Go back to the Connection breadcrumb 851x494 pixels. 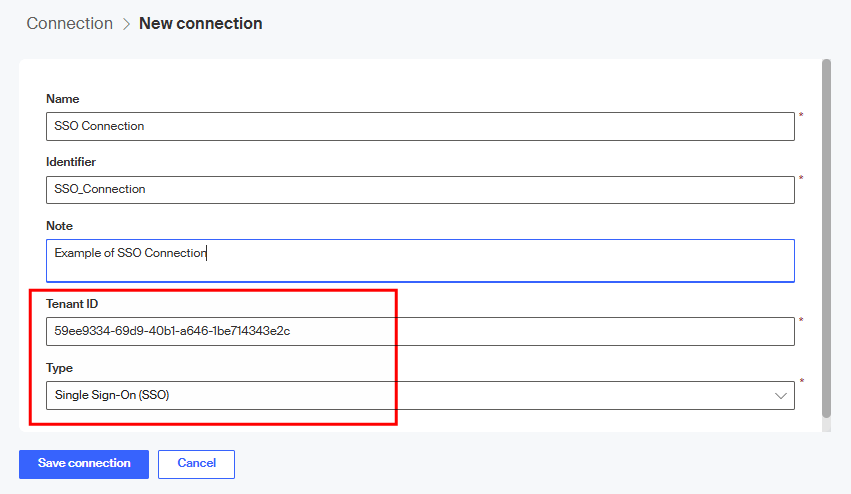[x=70, y=24]
